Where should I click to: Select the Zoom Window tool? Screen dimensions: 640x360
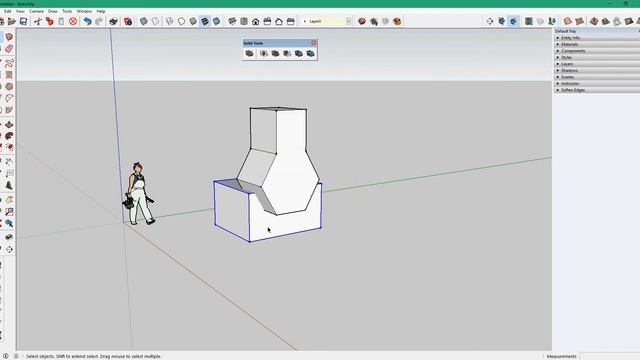(x=9, y=211)
